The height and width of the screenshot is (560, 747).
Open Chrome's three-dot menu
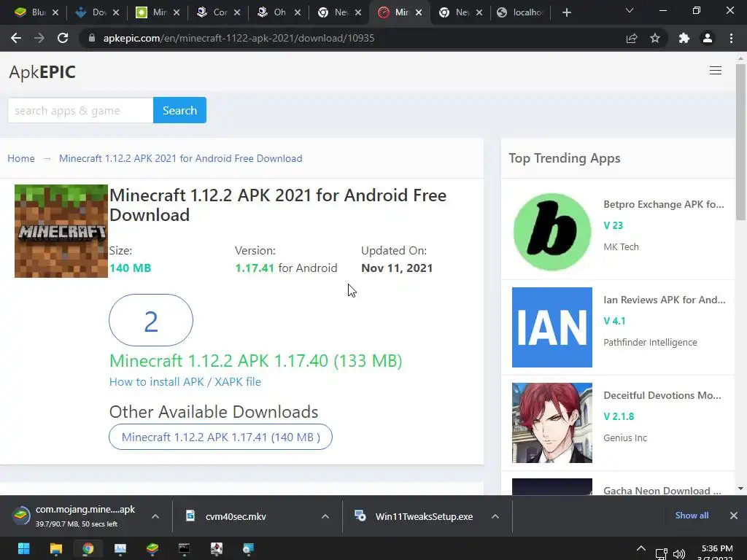click(x=731, y=38)
